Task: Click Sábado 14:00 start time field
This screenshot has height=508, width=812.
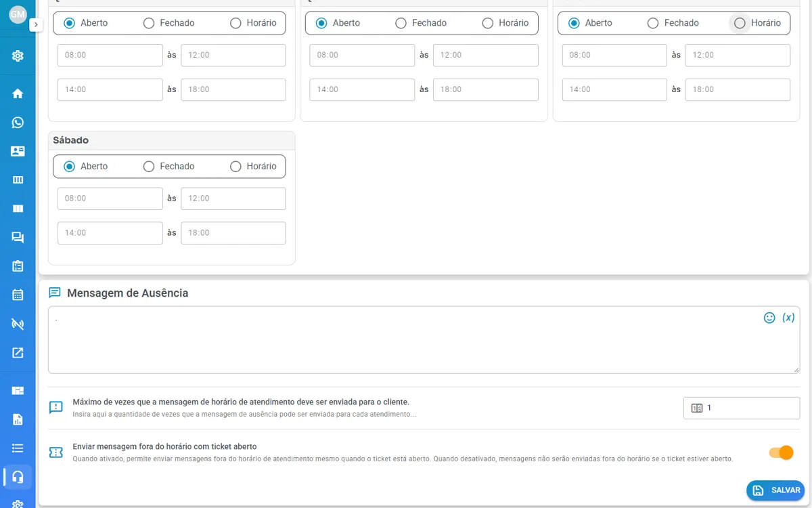Action: coord(110,233)
